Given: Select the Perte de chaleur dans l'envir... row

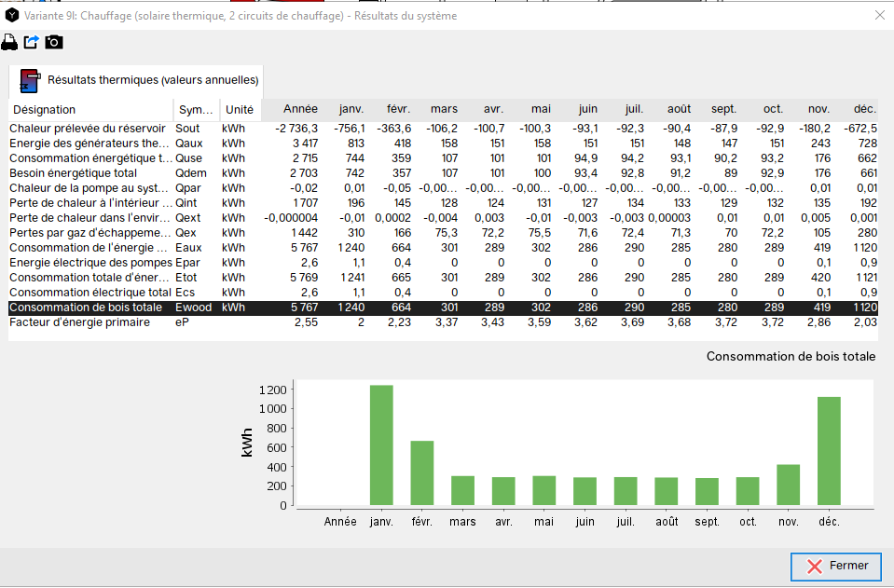Looking at the screenshot, I should (443, 218).
